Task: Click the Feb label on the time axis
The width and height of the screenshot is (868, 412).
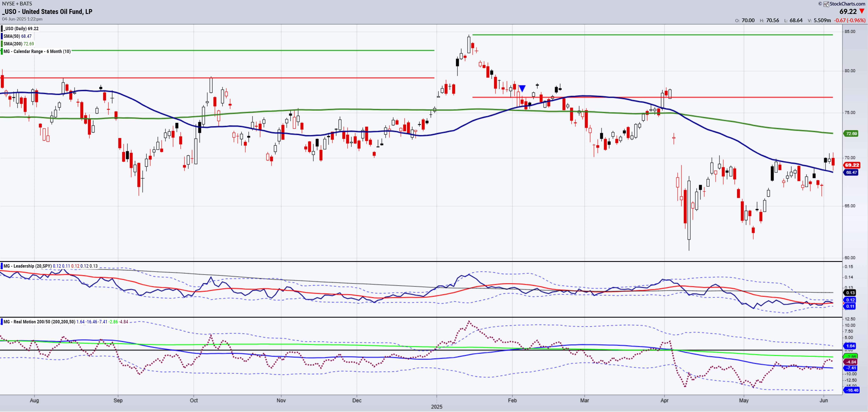Action: pyautogui.click(x=512, y=401)
